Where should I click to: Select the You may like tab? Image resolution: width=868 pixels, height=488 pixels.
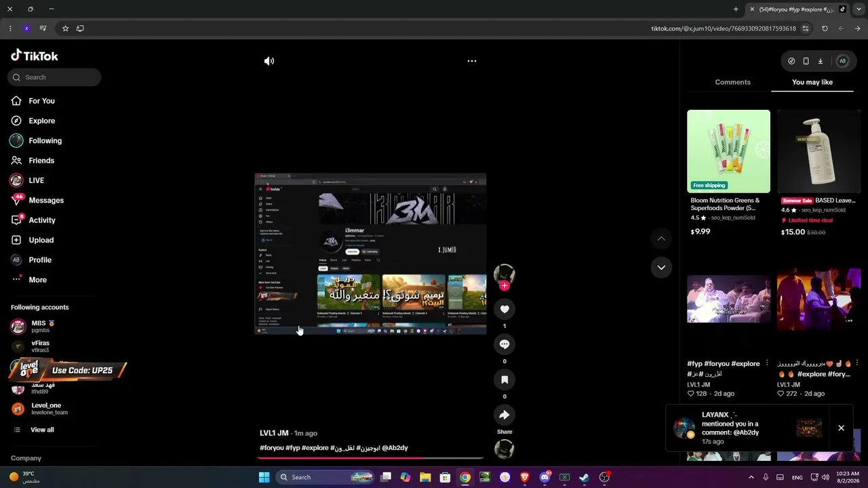click(812, 82)
